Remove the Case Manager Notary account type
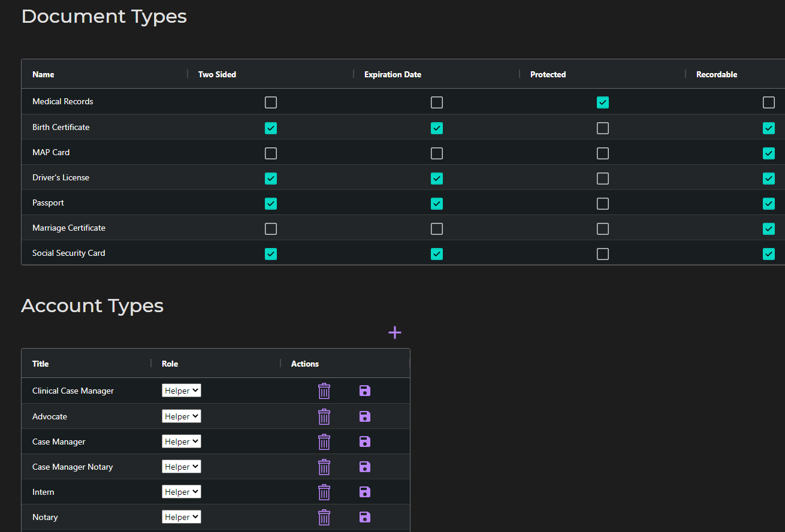785x532 pixels. click(324, 467)
